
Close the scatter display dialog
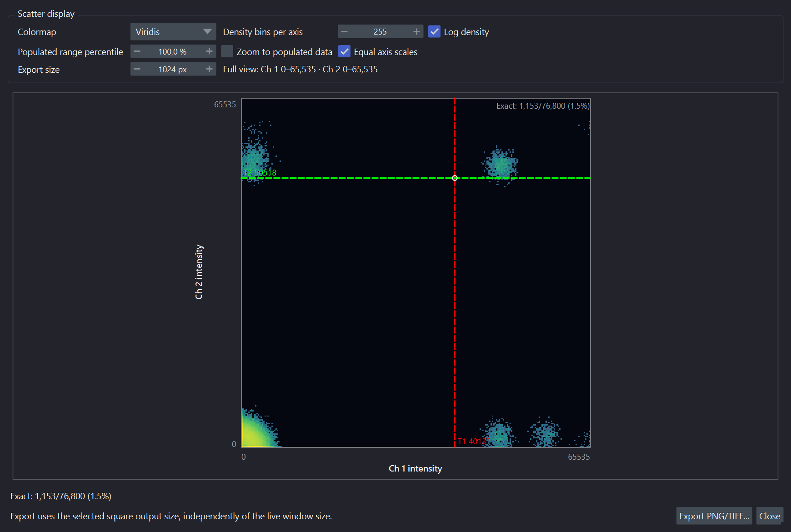click(x=770, y=516)
